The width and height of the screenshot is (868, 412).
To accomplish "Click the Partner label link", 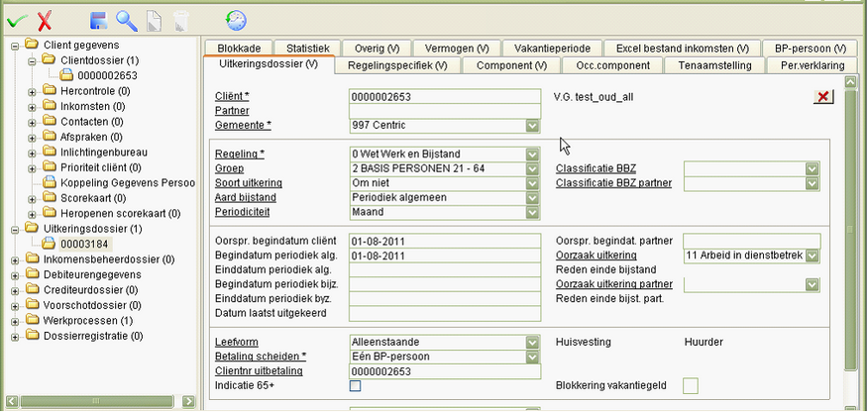I will coord(232,111).
